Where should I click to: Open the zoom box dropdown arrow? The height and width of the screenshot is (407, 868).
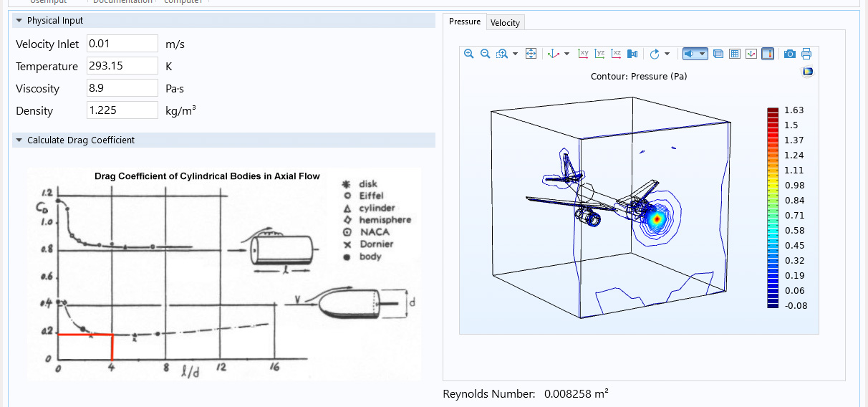coord(515,54)
